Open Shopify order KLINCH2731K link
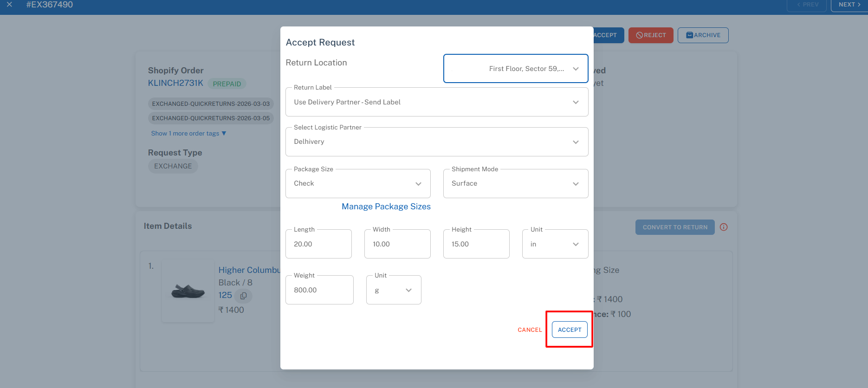The height and width of the screenshot is (388, 868). click(175, 83)
